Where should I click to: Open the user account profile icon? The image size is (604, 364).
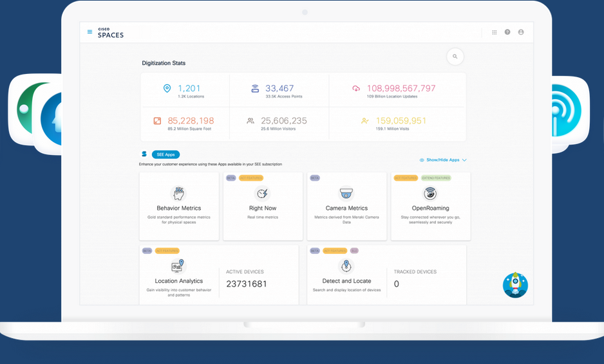click(x=521, y=32)
